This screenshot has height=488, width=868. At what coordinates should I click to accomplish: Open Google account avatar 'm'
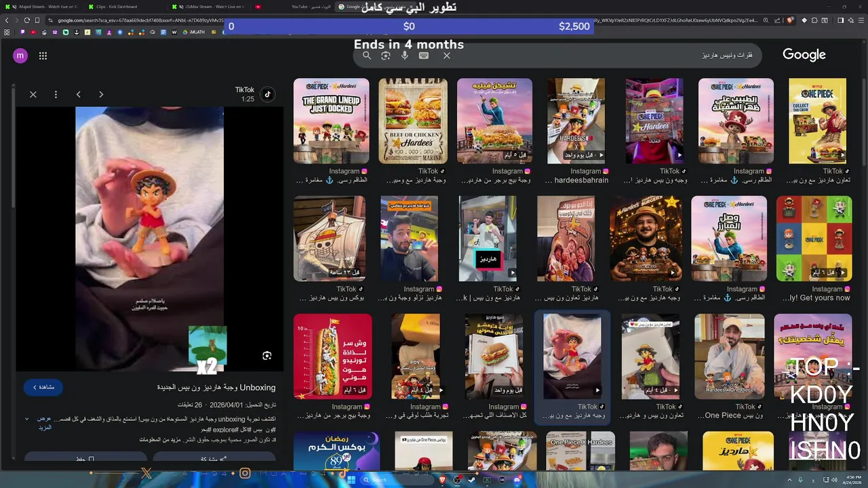pyautogui.click(x=20, y=56)
